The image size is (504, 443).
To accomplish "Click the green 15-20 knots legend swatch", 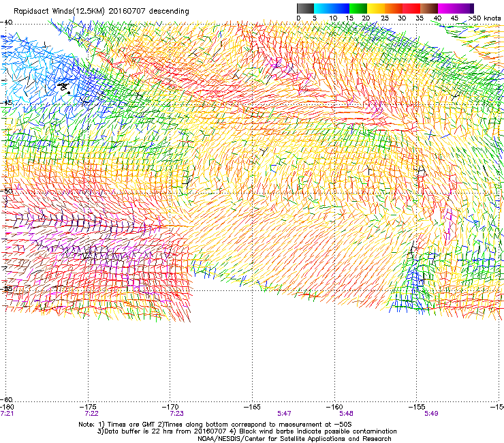I will [x=358, y=8].
